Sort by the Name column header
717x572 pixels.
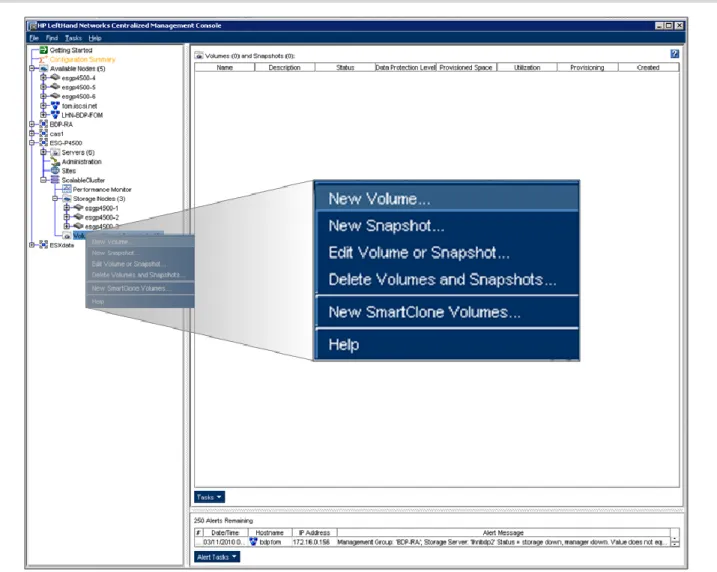click(x=225, y=67)
